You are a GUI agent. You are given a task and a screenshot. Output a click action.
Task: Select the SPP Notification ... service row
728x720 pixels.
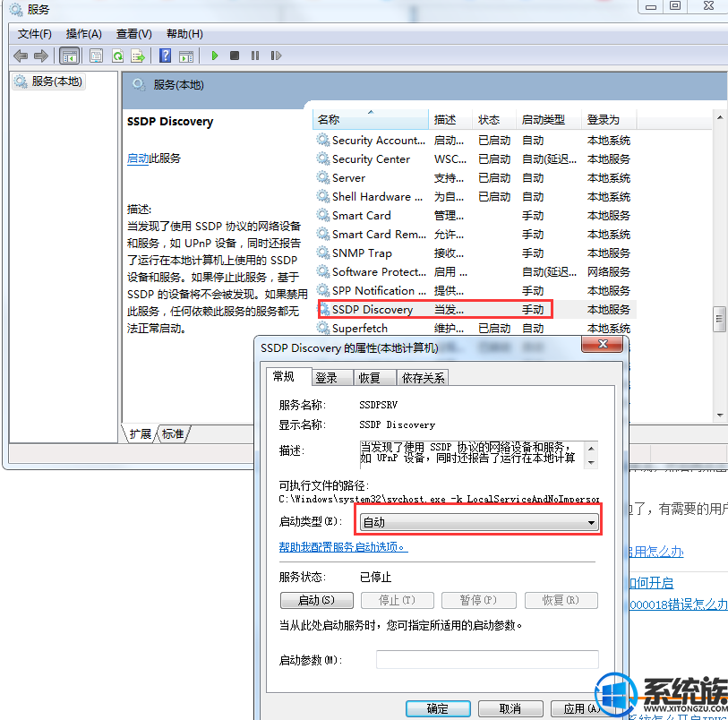[x=475, y=291]
